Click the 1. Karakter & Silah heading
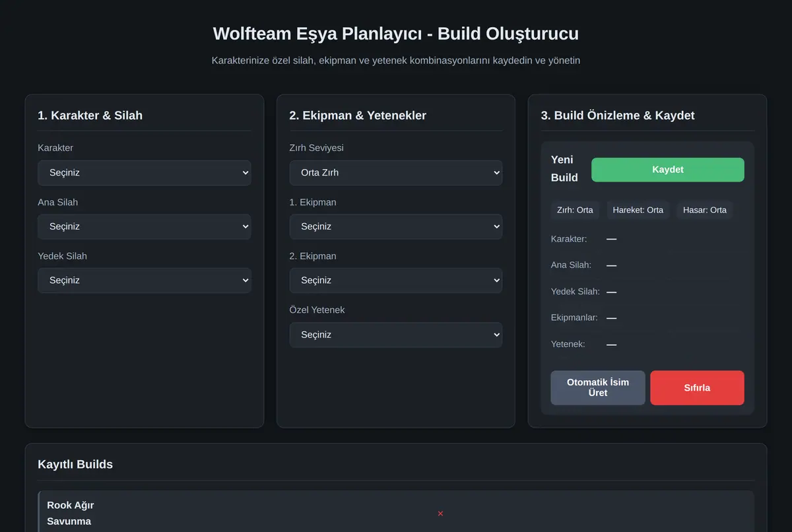Viewport: 792px width, 532px height. (x=90, y=116)
